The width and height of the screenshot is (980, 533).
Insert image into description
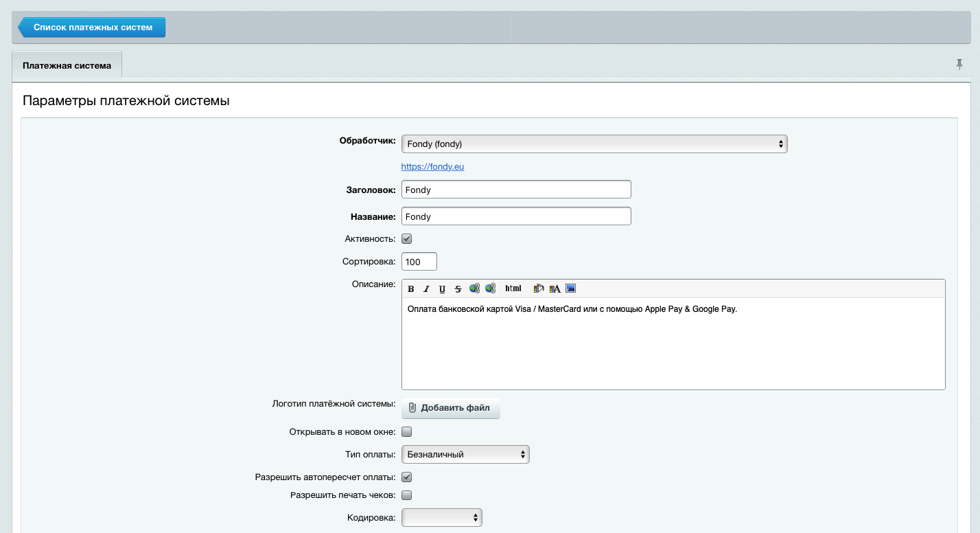570,288
